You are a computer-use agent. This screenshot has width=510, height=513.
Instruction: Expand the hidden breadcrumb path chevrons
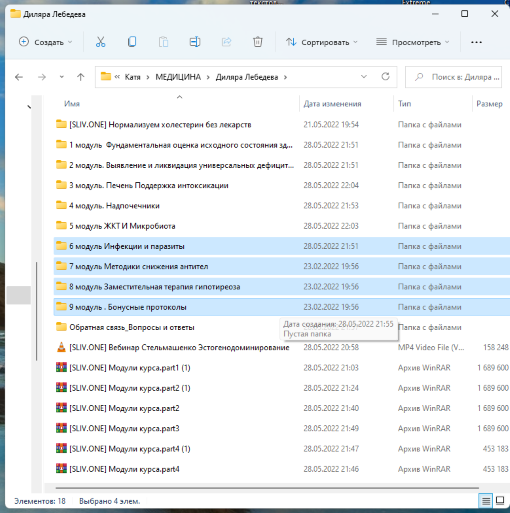tap(117, 77)
